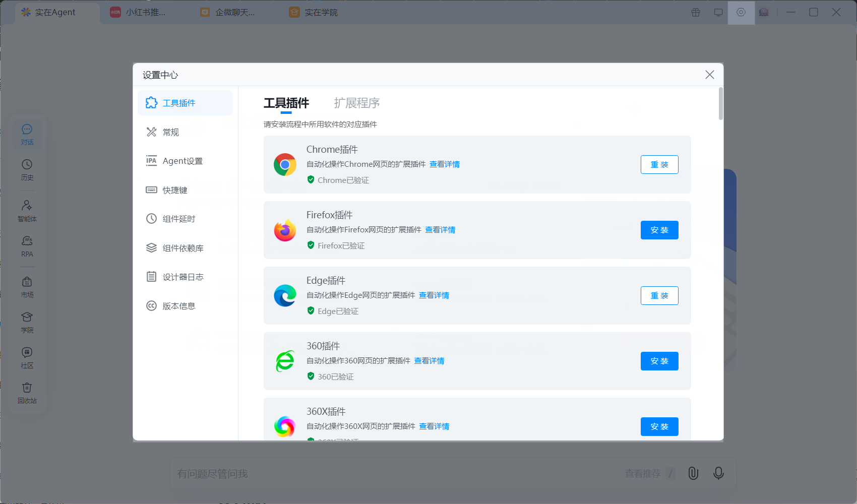Image resolution: width=857 pixels, height=504 pixels.
Task: Open 历史 in main window sidebar
Action: click(x=27, y=170)
